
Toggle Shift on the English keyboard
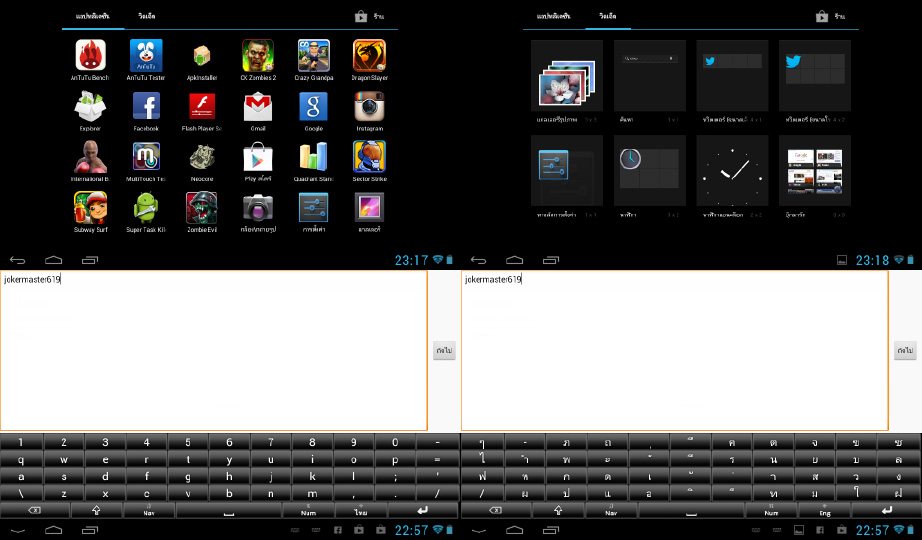pyautogui.click(x=96, y=510)
